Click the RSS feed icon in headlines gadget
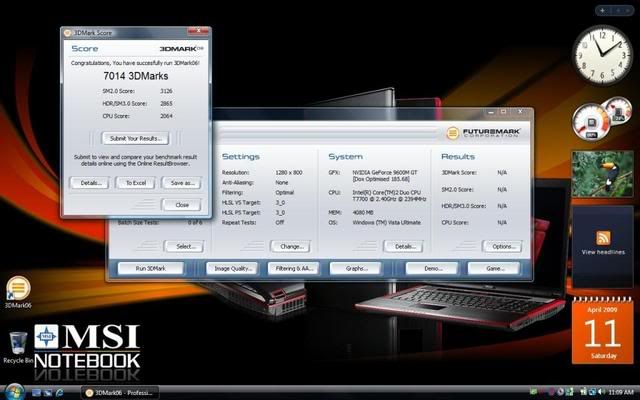The image size is (640, 400). pyautogui.click(x=603, y=238)
